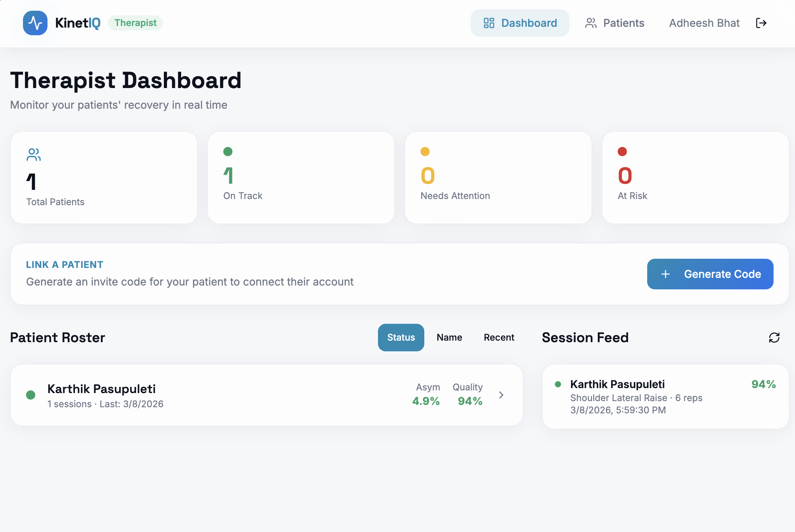Screen dimensions: 795x532
Task: Click the plus icon on Generate Code
Action: [x=666, y=274]
